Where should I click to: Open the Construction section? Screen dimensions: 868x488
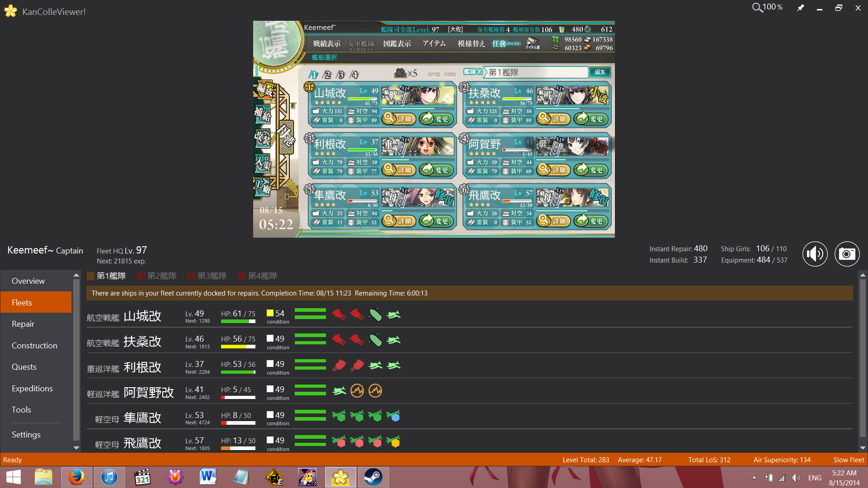pos(36,346)
